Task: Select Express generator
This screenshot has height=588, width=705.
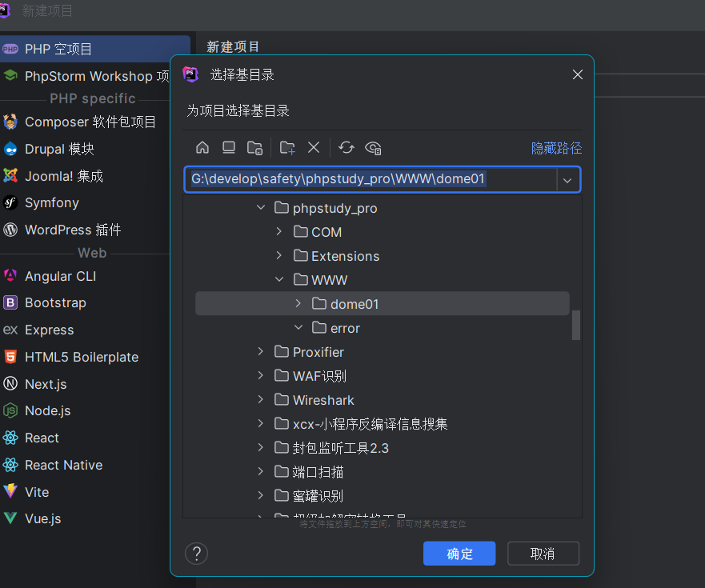Action: click(85, 330)
